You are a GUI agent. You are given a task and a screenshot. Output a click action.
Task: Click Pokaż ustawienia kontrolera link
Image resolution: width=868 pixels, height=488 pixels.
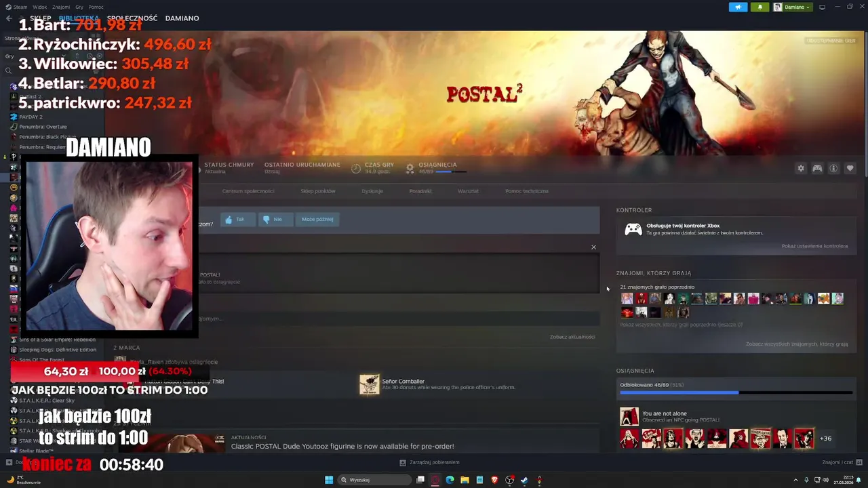[814, 246]
